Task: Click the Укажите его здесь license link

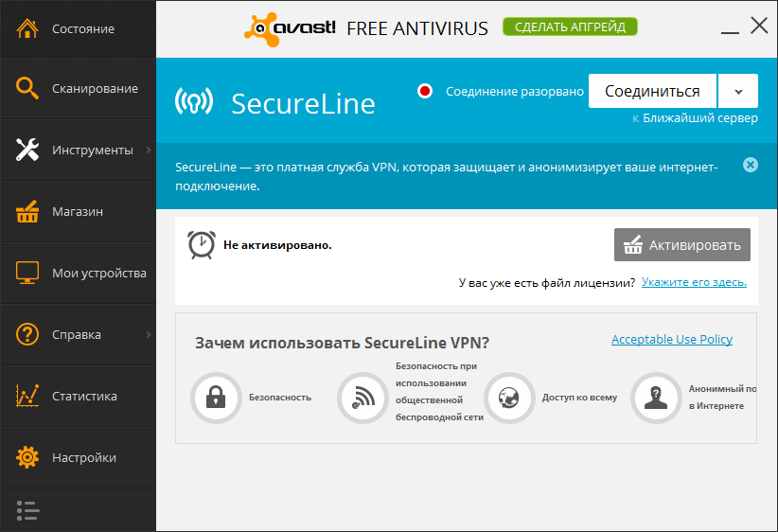Action: click(694, 282)
